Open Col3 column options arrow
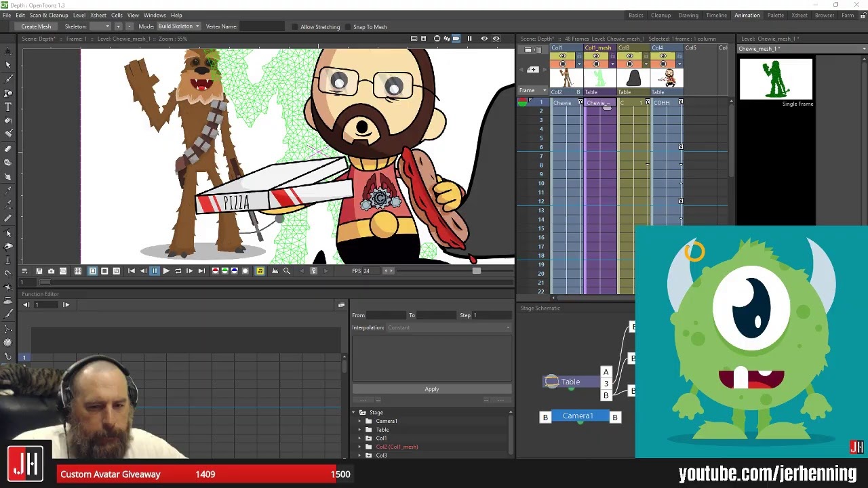This screenshot has height=488, width=868. [x=646, y=64]
